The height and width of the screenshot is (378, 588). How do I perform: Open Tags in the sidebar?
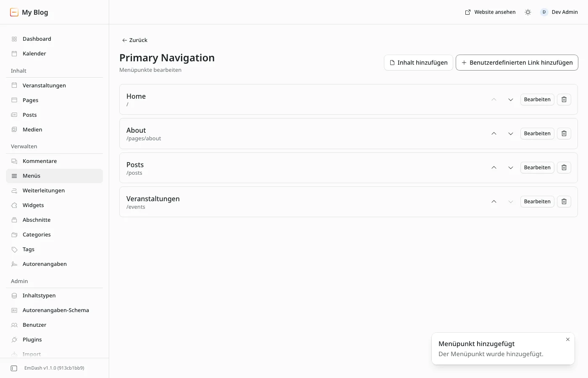[x=55, y=249]
